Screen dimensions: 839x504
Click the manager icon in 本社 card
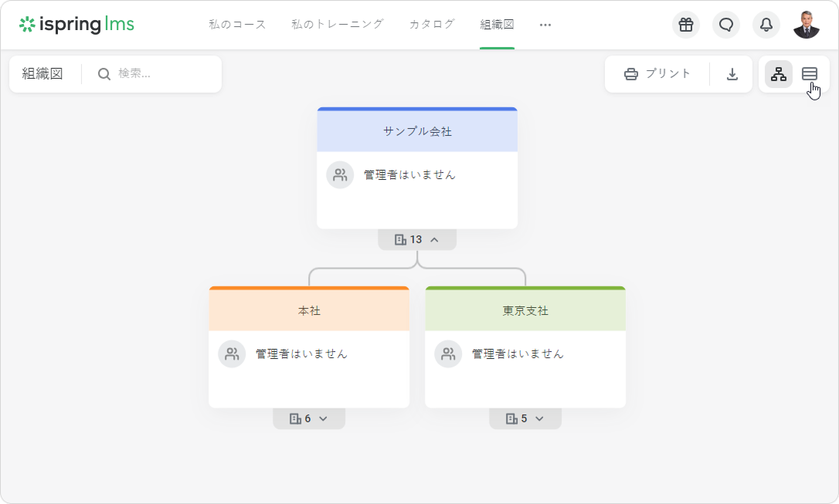(232, 354)
